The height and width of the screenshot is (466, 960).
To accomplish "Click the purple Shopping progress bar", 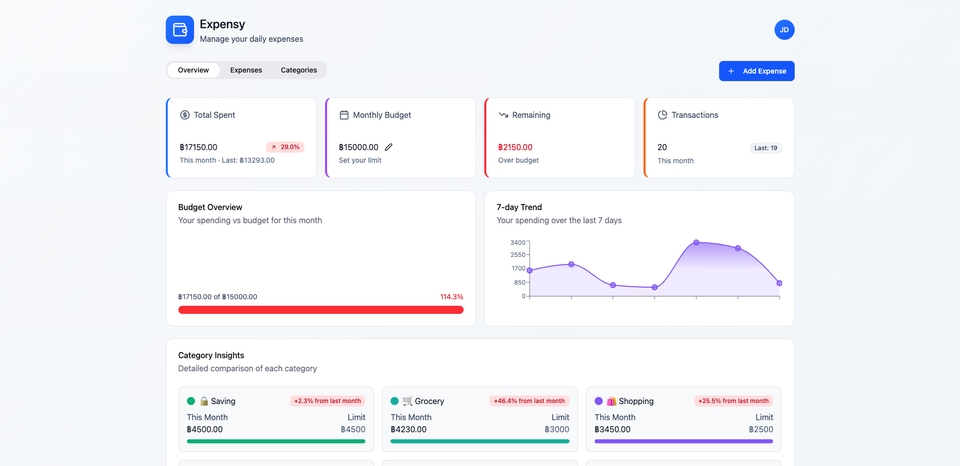I will pyautogui.click(x=683, y=441).
